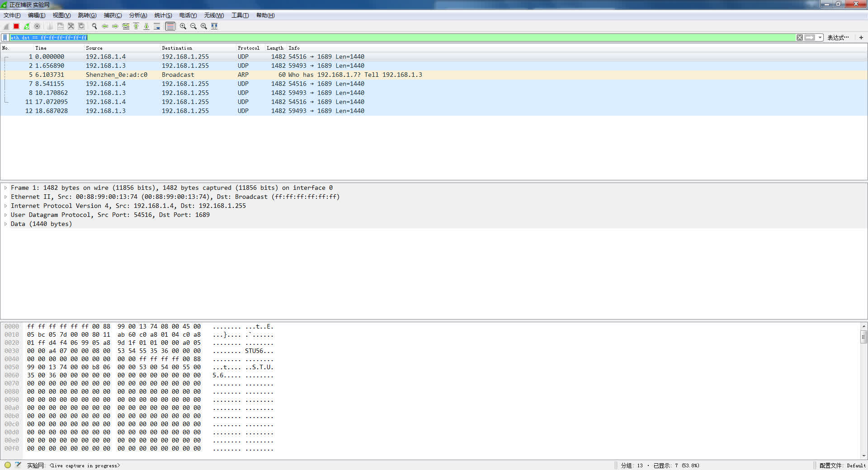This screenshot has width=868, height=470.
Task: Open the 捕获(C) menu
Action: click(113, 15)
